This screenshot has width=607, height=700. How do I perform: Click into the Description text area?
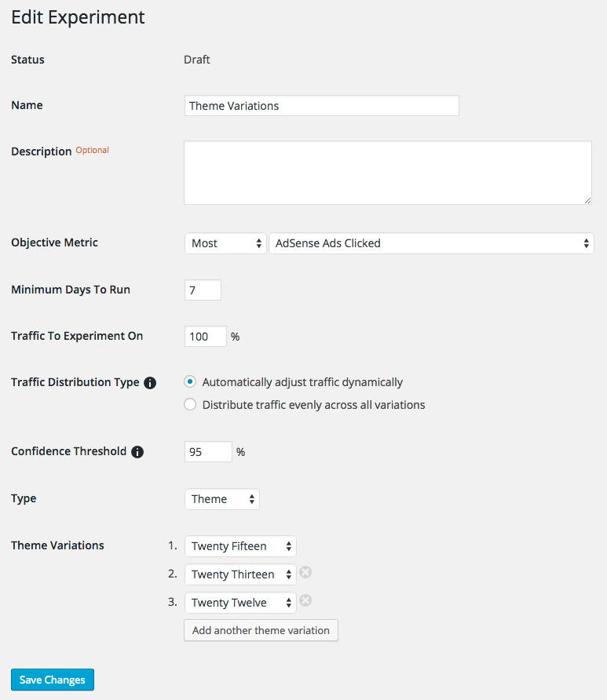(x=388, y=173)
